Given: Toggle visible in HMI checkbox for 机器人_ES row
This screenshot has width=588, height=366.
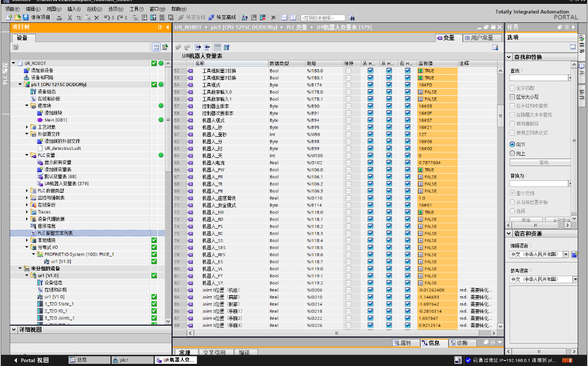Looking at the screenshot, I should tap(408, 262).
